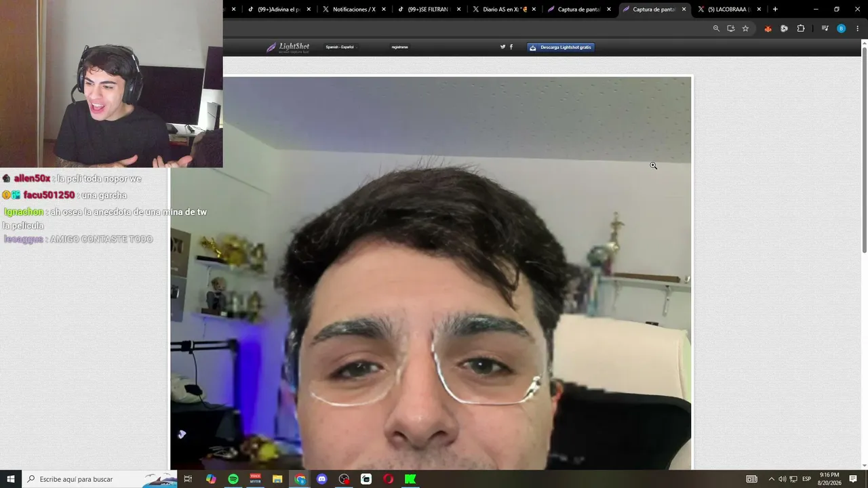The image size is (868, 488).
Task: Open the volume speaker control
Action: point(782,479)
